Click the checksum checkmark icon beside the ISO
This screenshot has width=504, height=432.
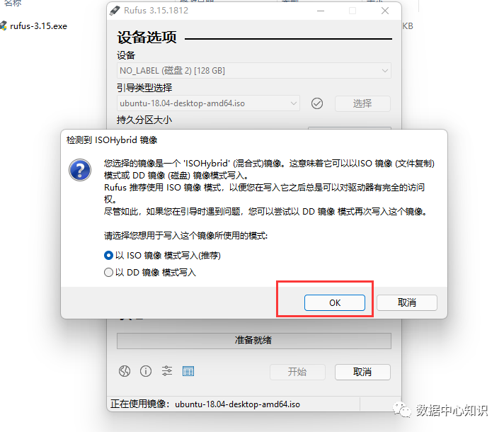click(317, 103)
